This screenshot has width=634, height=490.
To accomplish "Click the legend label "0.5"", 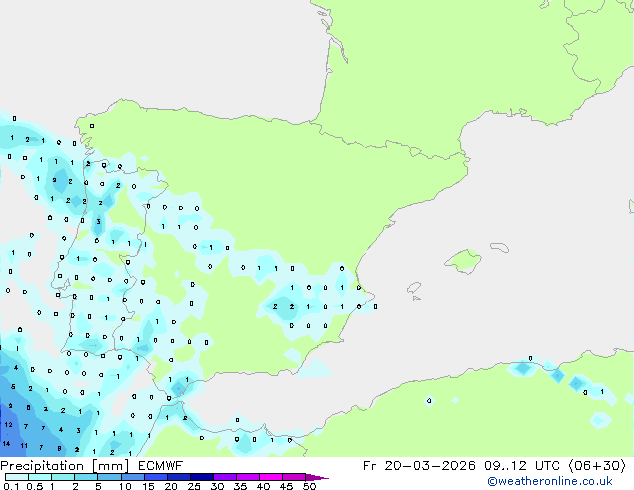I will point(34,486).
